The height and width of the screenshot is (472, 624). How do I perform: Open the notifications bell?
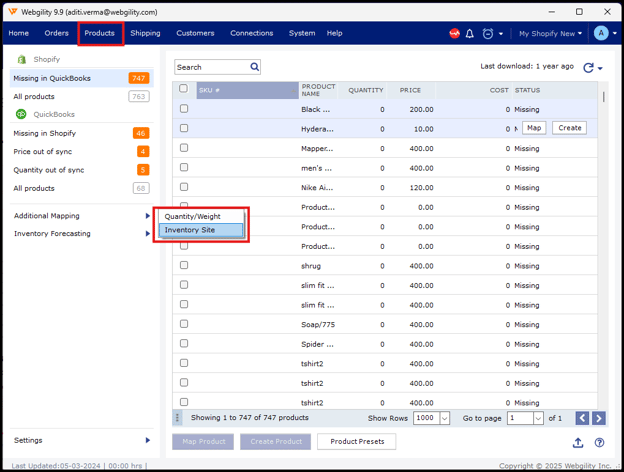tap(470, 33)
